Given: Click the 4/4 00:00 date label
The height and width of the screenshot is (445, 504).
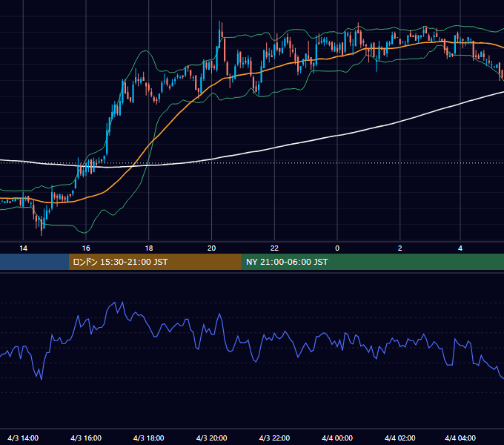Looking at the screenshot, I should 337,438.
